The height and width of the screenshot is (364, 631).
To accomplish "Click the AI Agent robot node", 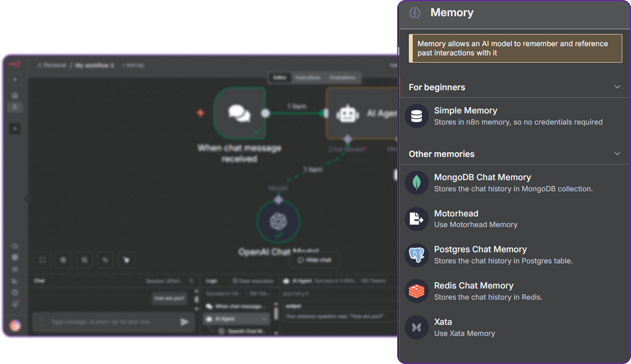I will (x=348, y=114).
